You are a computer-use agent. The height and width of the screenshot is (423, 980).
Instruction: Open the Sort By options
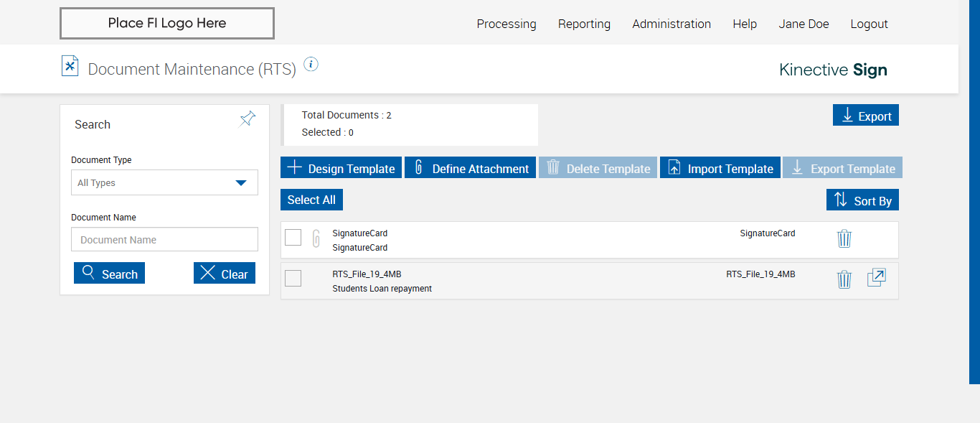click(x=862, y=200)
